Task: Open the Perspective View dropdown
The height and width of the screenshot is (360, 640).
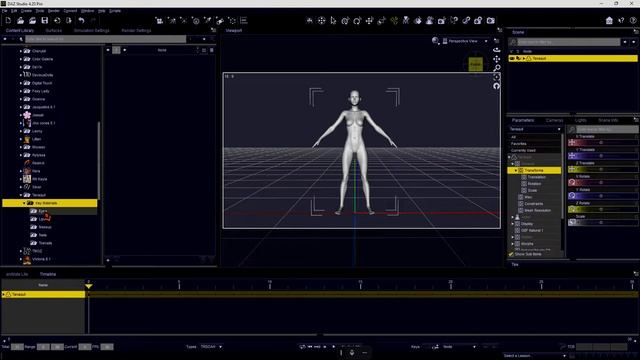Action: pyautogui.click(x=466, y=41)
